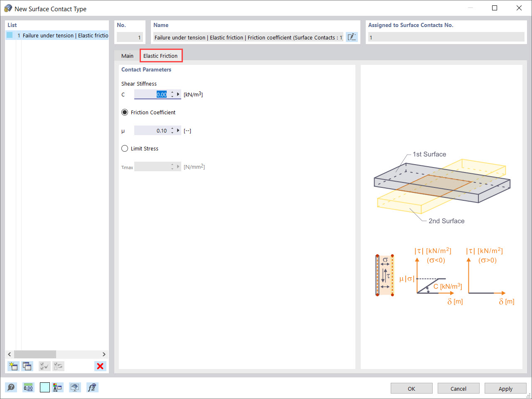Copy the selected surface contact type
This screenshot has width=532, height=399.
click(27, 366)
